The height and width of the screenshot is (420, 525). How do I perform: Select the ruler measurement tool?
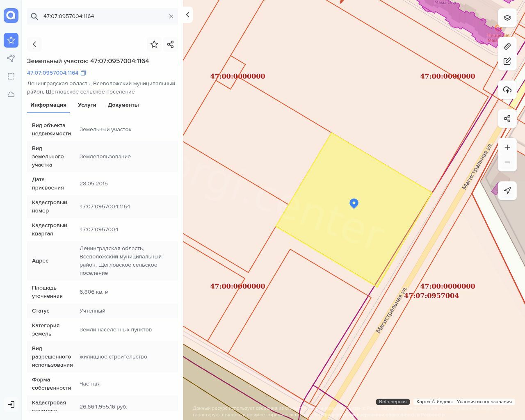click(x=507, y=46)
